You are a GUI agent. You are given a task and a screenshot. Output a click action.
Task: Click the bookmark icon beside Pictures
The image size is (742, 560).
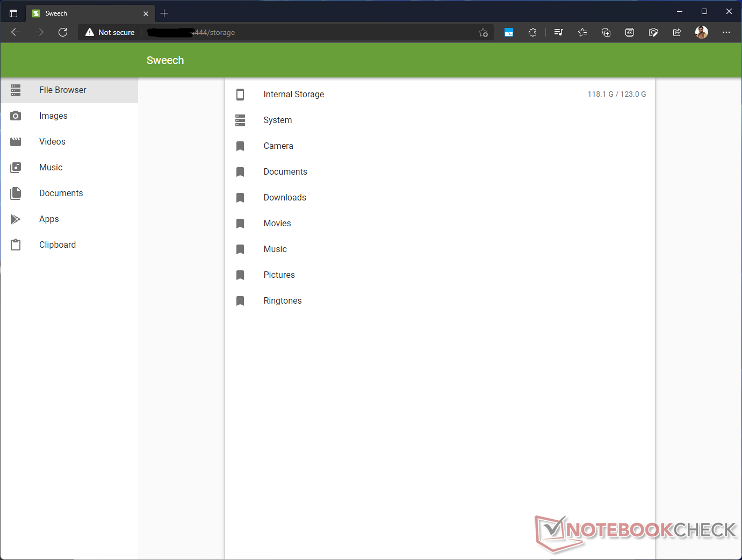tap(240, 275)
